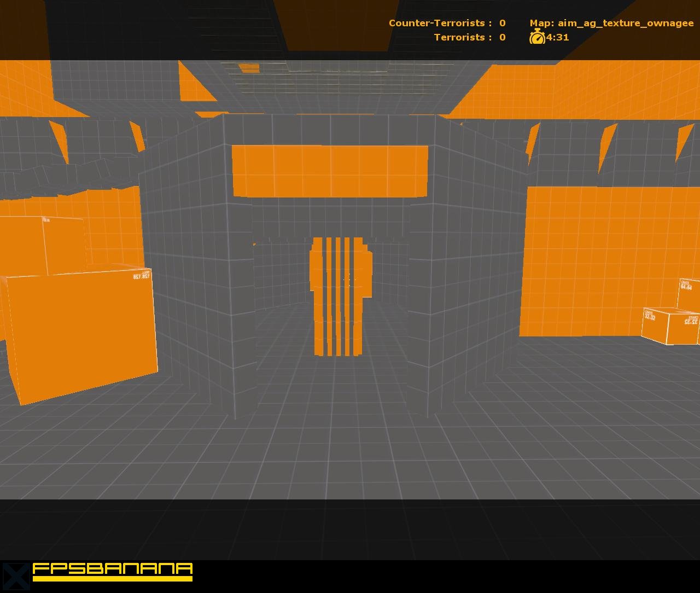The height and width of the screenshot is (593, 700).
Task: Click the Counter-Terrorists label text
Action: point(437,23)
